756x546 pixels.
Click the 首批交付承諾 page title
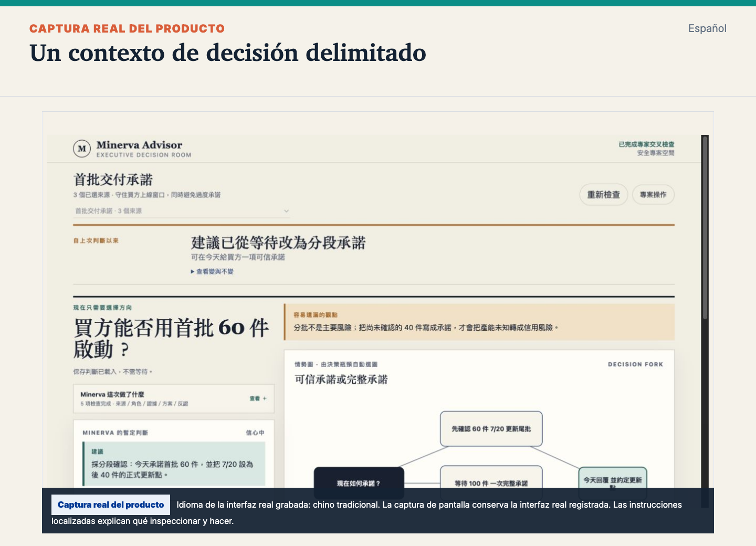113,180
